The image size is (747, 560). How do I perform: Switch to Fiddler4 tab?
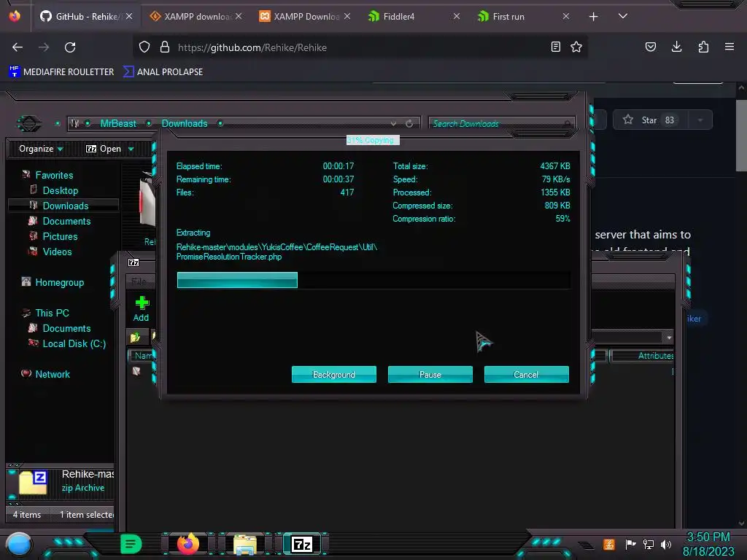click(x=414, y=17)
